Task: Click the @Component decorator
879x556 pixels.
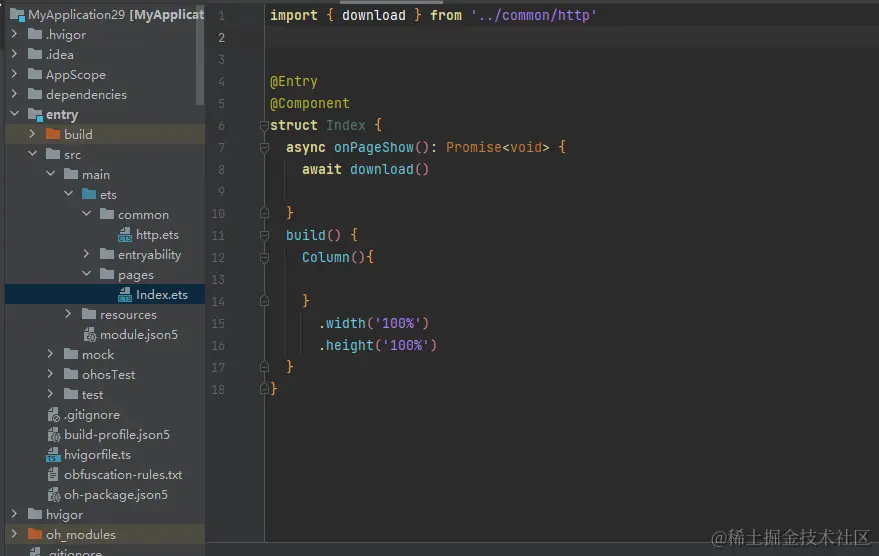Action: [x=309, y=104]
